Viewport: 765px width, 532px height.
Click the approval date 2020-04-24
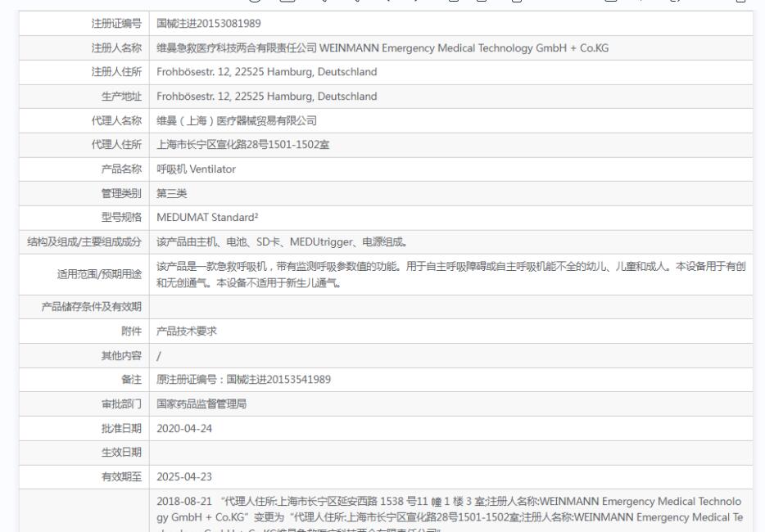pos(184,429)
